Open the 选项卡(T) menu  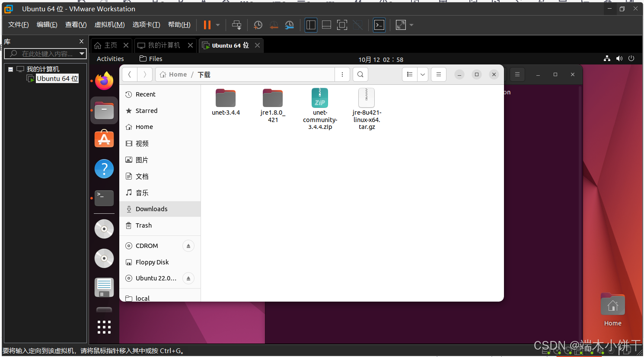[x=146, y=25]
